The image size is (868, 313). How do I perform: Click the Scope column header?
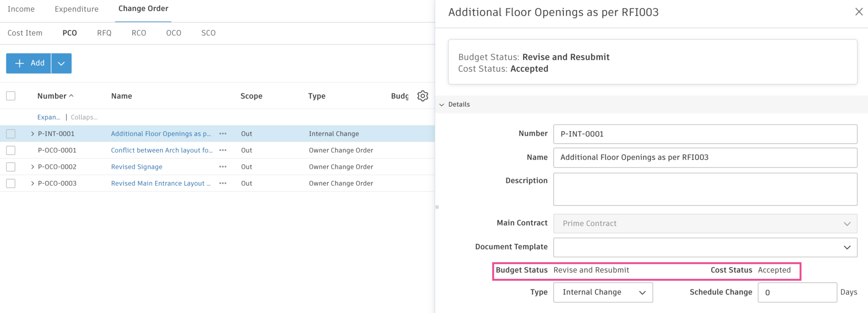pyautogui.click(x=251, y=96)
